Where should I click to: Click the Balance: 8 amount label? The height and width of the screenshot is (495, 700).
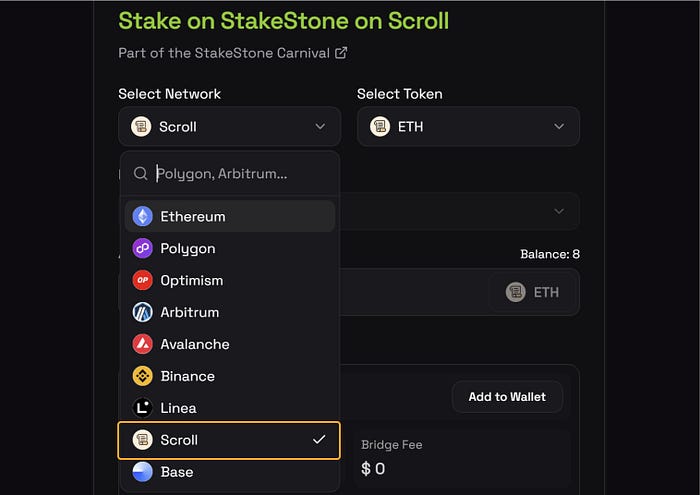(550, 254)
